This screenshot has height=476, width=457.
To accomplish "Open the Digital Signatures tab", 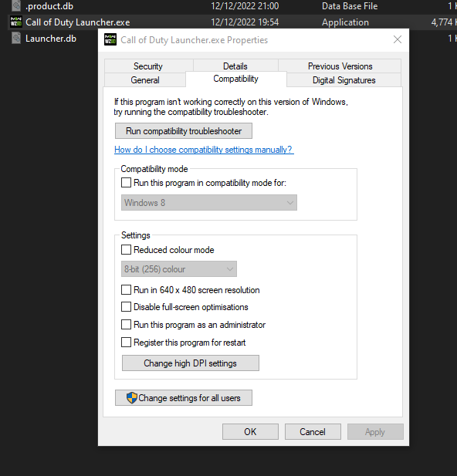I will point(344,79).
